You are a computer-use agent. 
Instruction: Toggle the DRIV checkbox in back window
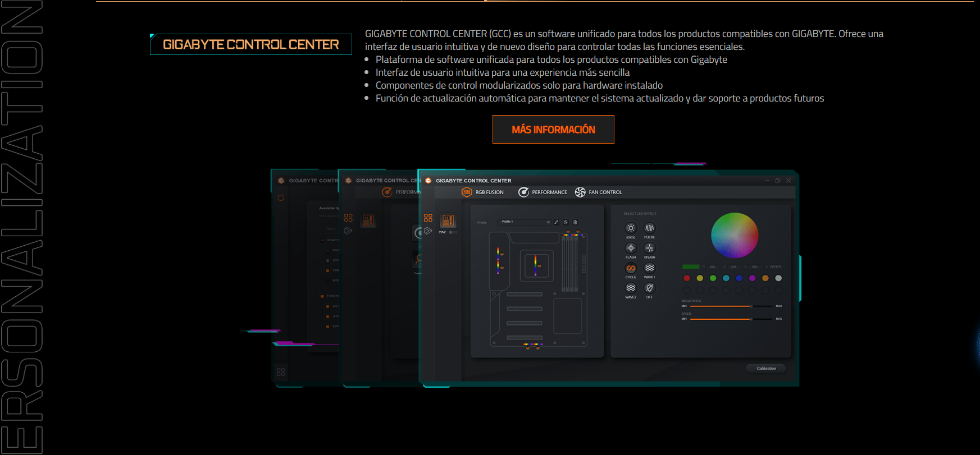coord(327,251)
